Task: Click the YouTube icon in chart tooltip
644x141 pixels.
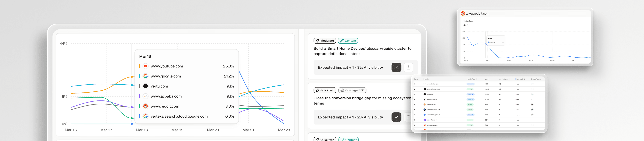Action: click(146, 66)
